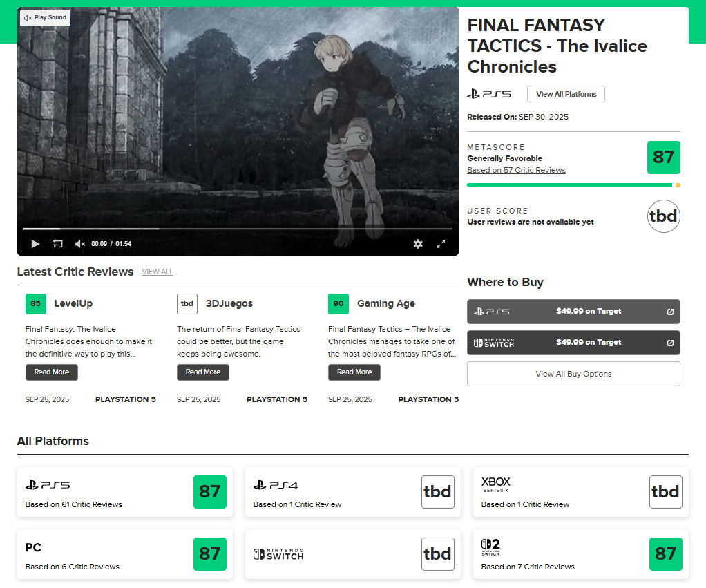Open the PS5 platform card with 61 reviews
706x588 pixels.
click(125, 492)
